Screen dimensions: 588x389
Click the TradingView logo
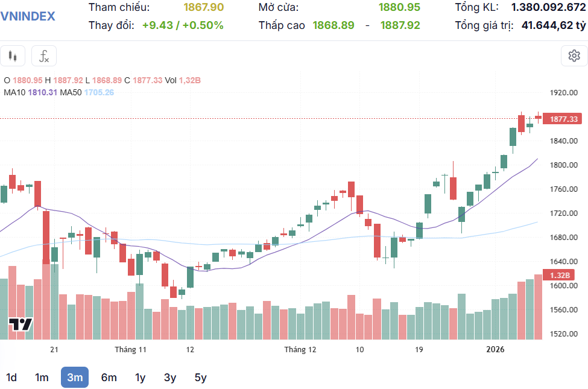(21, 324)
